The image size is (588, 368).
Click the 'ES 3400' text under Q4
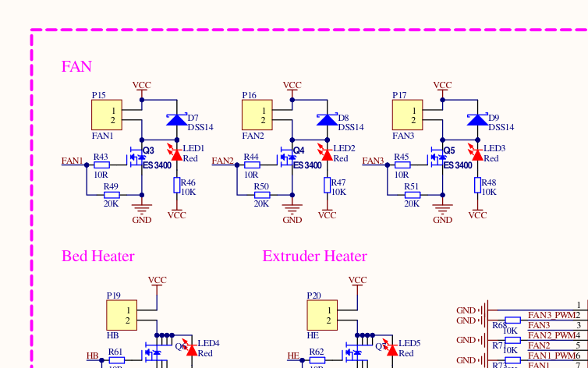(307, 165)
